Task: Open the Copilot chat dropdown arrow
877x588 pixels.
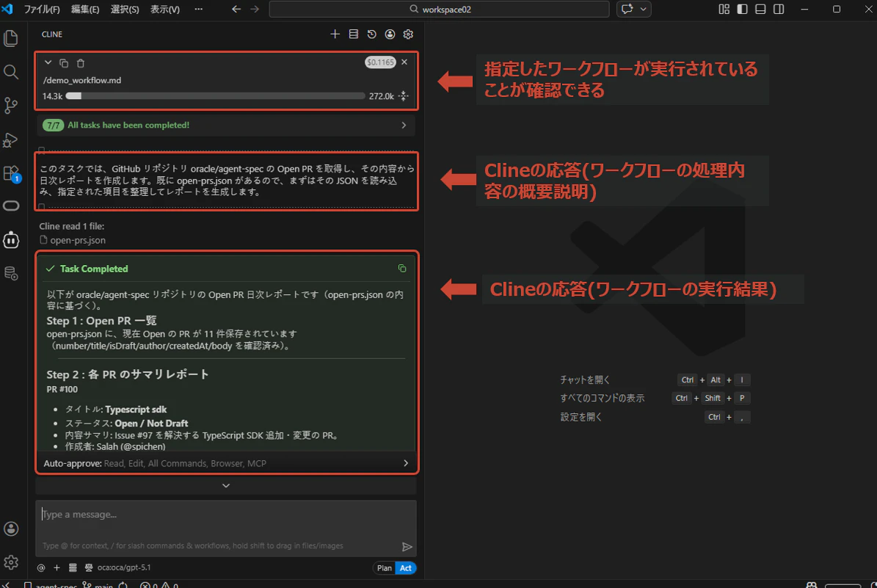Action: tap(643, 9)
